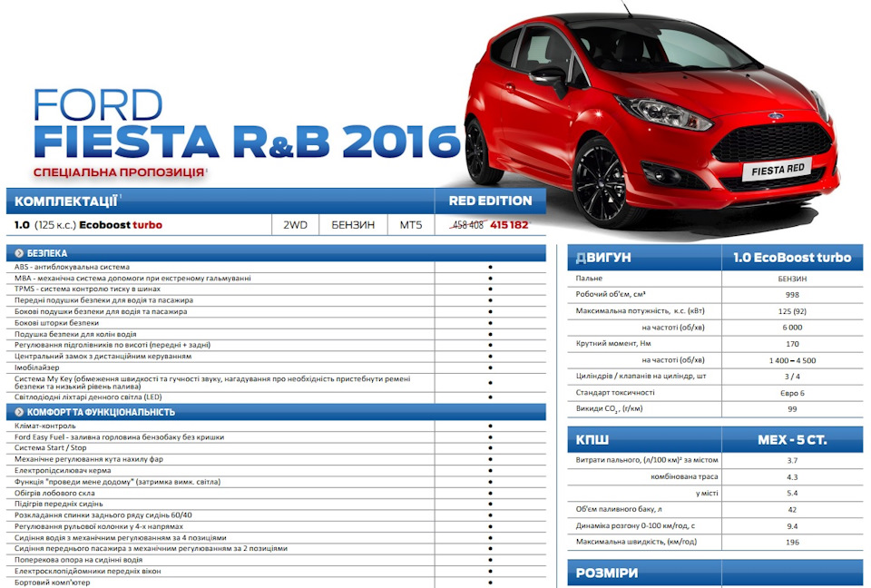
Task: Click the Євро 6 value
Action: click(x=792, y=393)
